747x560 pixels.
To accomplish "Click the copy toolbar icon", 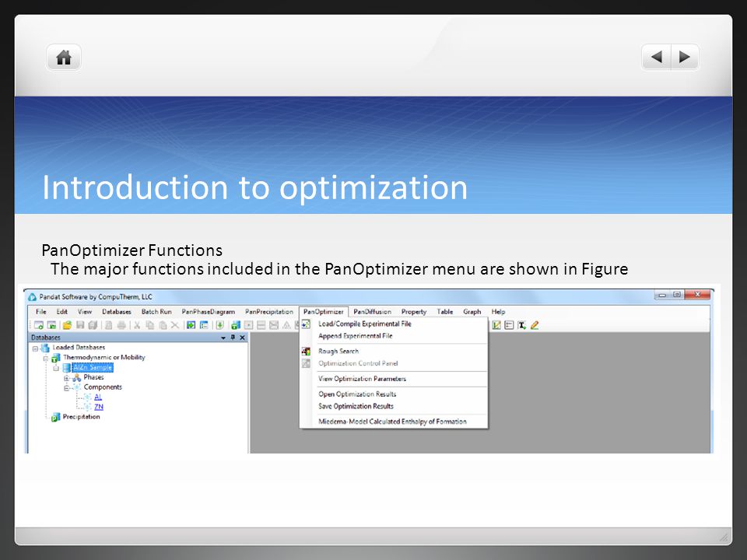I will point(149,325).
